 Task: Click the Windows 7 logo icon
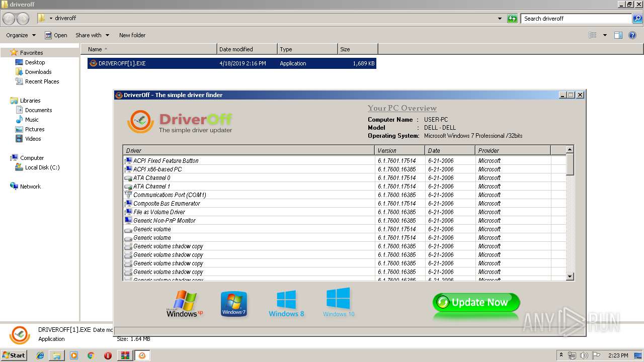pos(234,304)
